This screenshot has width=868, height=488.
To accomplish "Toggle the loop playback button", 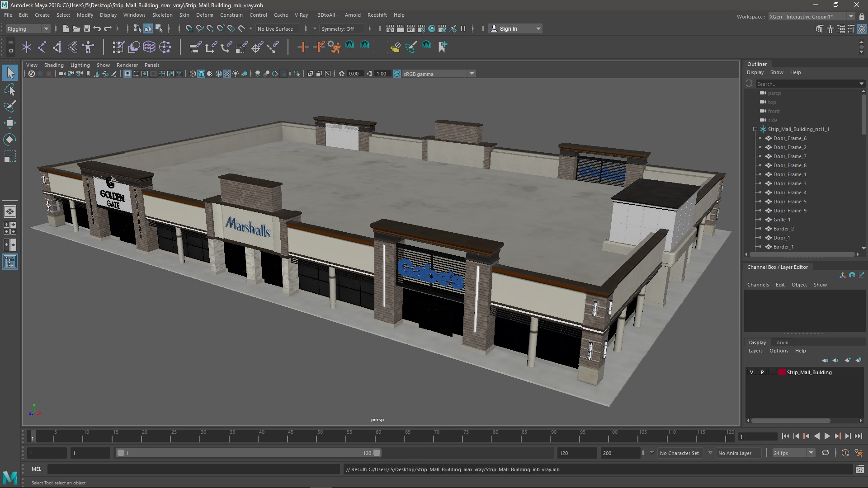I will (x=825, y=453).
